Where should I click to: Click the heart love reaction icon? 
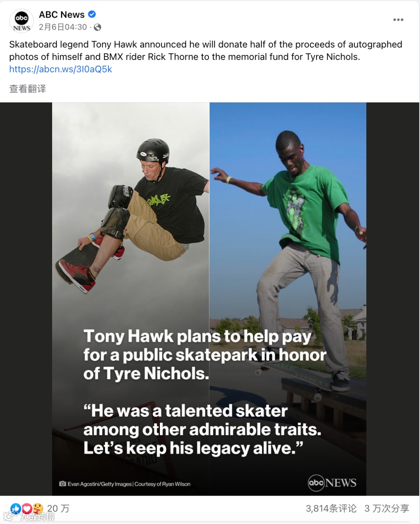click(x=27, y=508)
